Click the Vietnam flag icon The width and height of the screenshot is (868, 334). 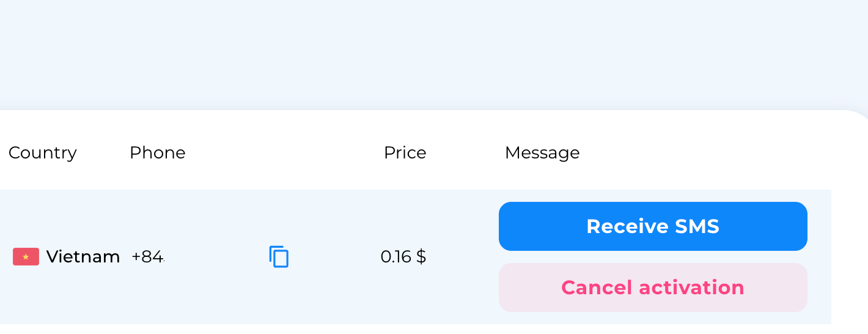point(26,257)
